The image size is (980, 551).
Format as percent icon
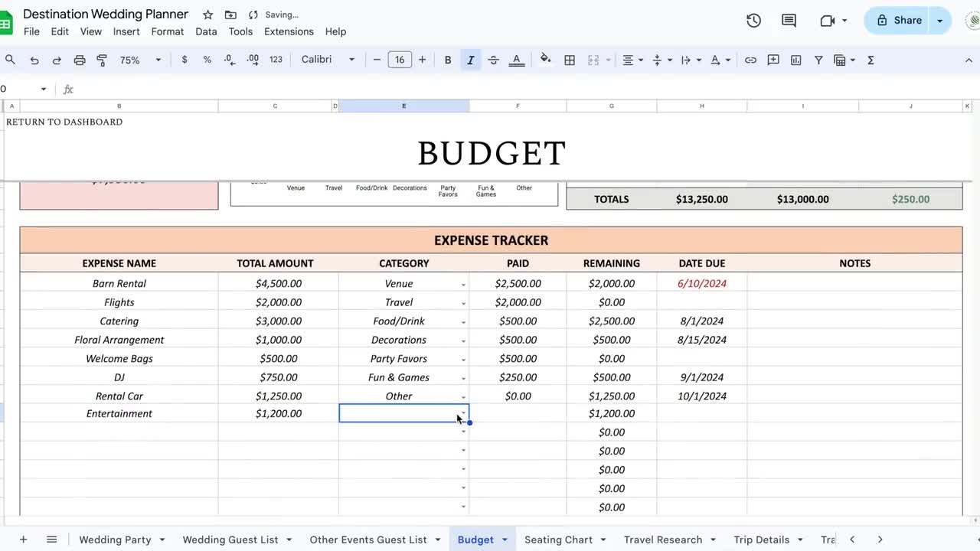coord(207,60)
